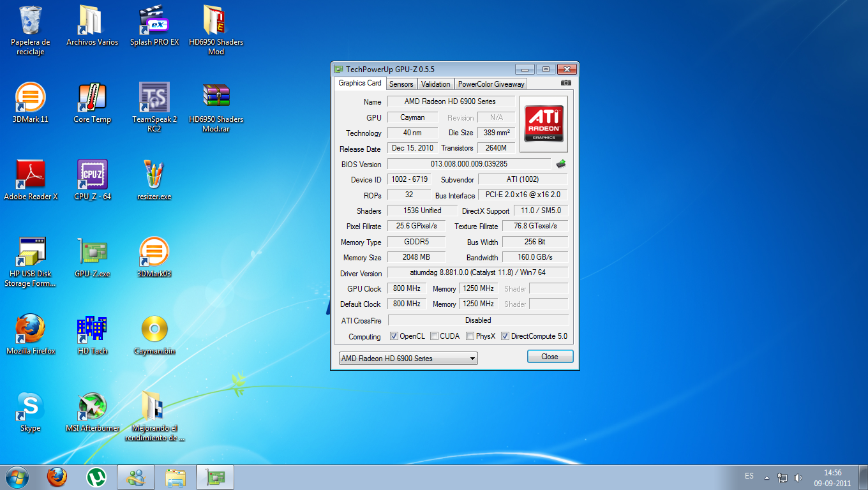
Task: Open Adobe Reader X shortcut
Action: tap(31, 180)
